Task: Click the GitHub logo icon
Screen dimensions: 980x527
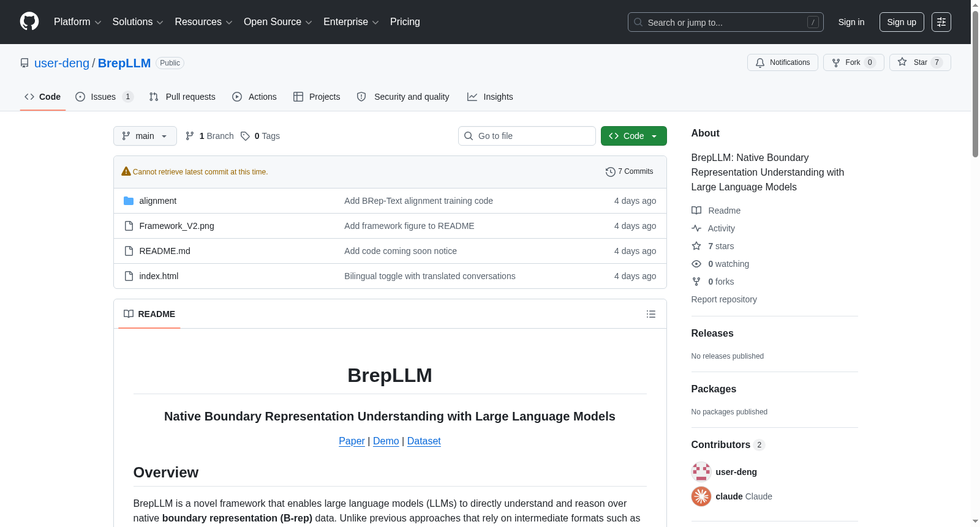Action: point(29,22)
